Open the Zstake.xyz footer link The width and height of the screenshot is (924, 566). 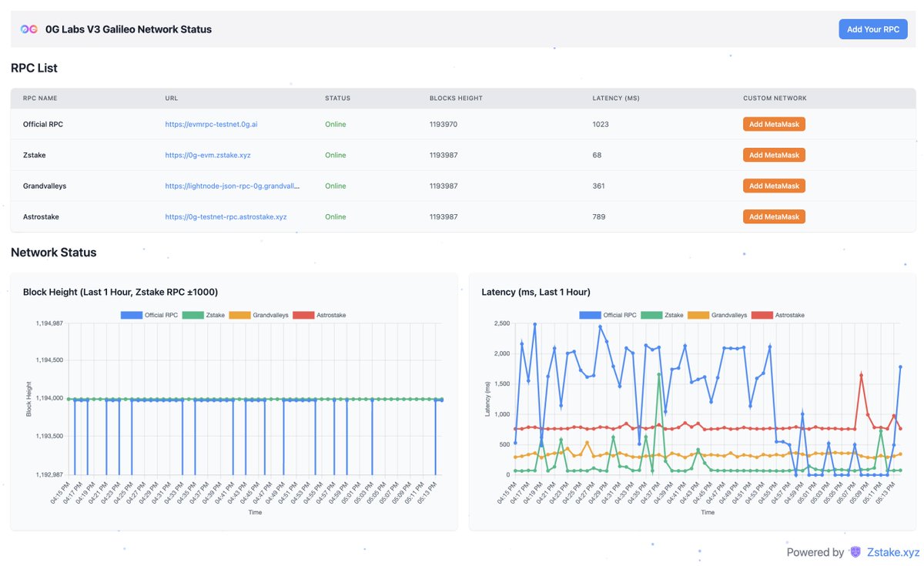[x=893, y=552]
